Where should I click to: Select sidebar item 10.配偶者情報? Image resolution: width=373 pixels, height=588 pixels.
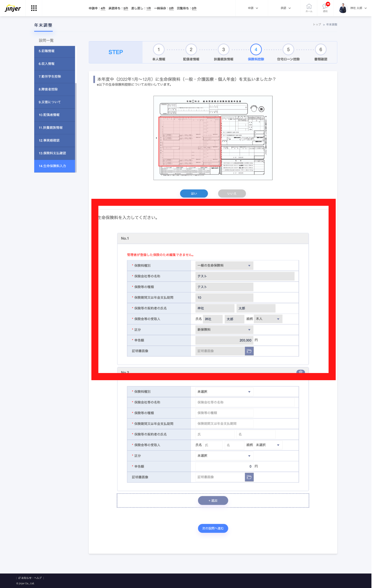tap(55, 115)
